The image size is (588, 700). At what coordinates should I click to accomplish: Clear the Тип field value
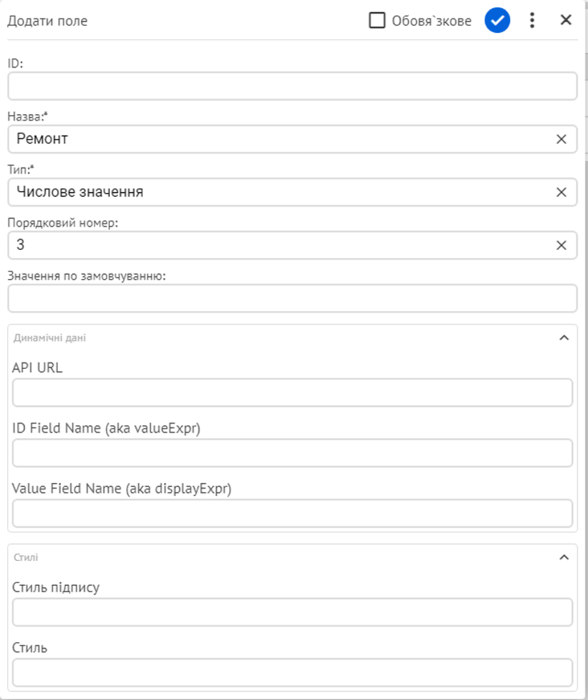(x=561, y=192)
